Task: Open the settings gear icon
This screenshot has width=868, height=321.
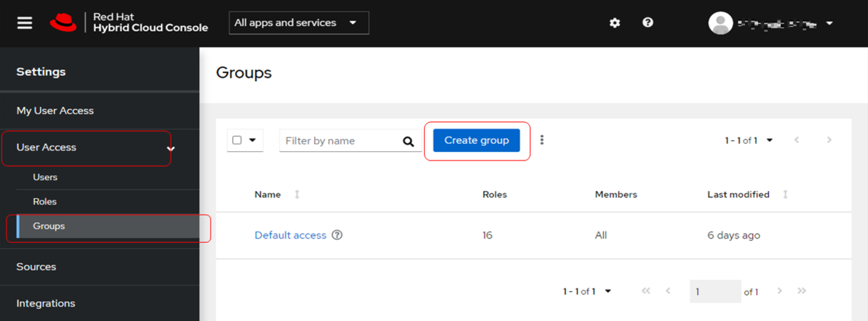Action: [615, 22]
